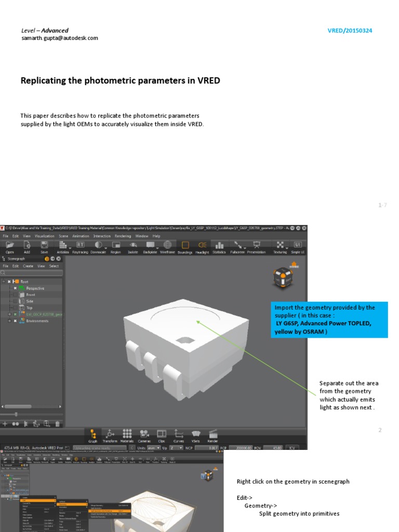Open the Up axis Z dropdown

176,448
